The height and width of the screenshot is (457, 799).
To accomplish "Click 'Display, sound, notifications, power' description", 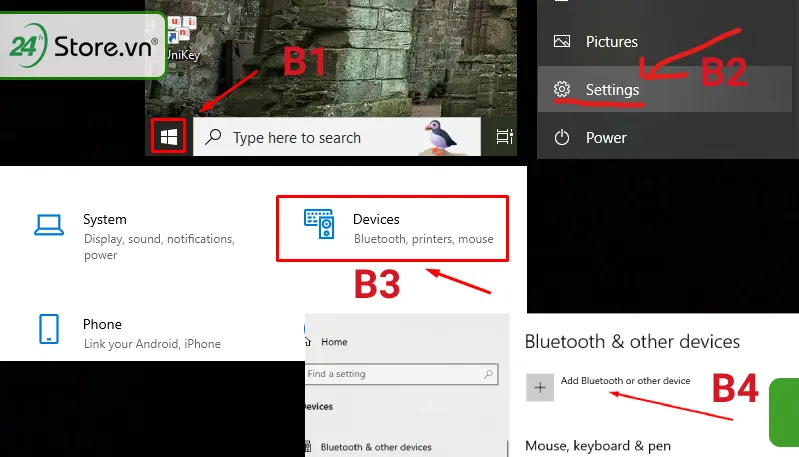I will click(159, 247).
